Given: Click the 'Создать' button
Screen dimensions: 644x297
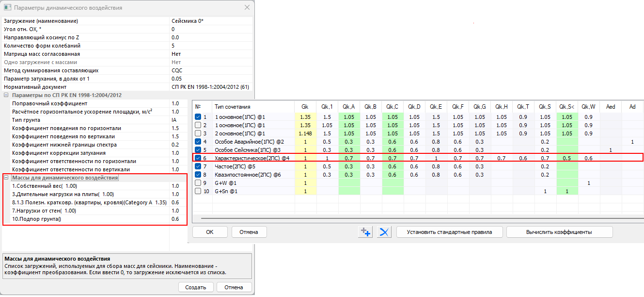Looking at the screenshot, I should [x=196, y=287].
